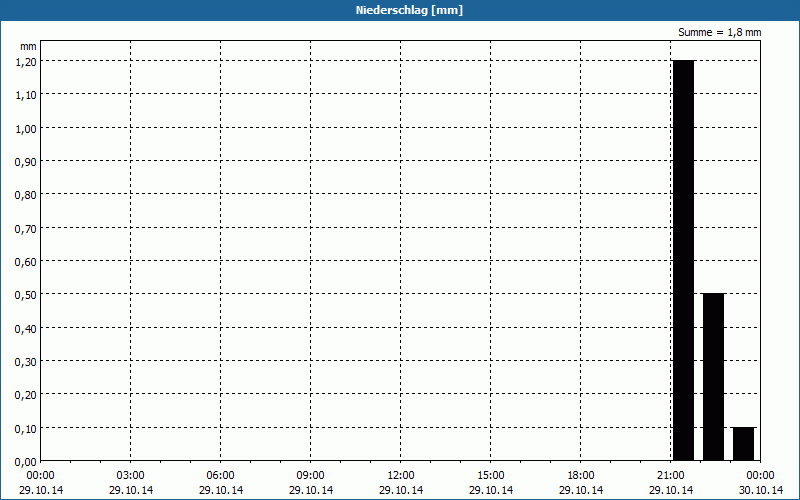Select the 03:00 time label on x-axis
The width and height of the screenshot is (800, 500).
pos(131,476)
